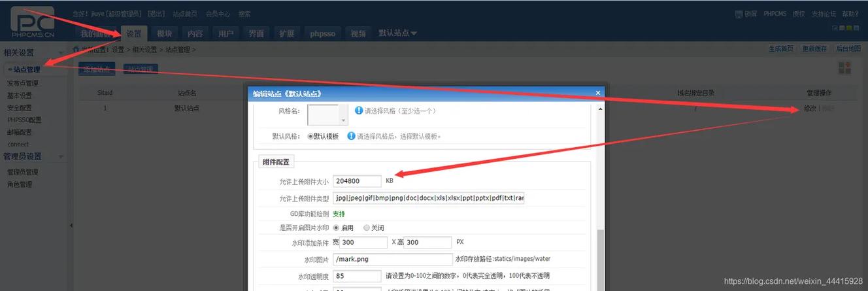Click the 站点管理 button above the table
This screenshot has width=868, height=291.
(141, 69)
